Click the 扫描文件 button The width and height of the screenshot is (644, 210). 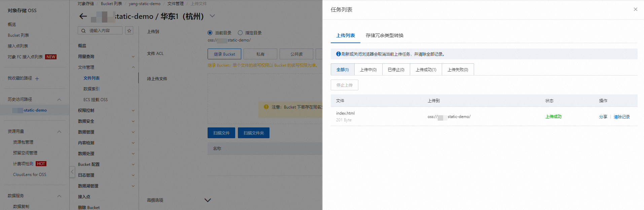221,133
